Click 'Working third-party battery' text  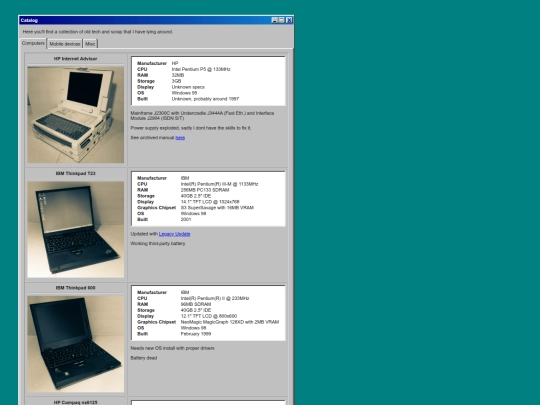click(158, 243)
